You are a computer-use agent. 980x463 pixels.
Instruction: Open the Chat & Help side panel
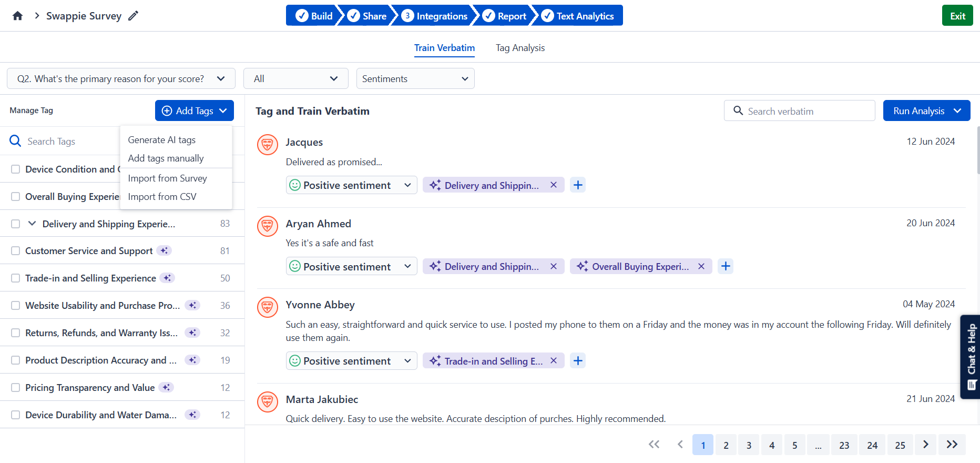coord(971,357)
